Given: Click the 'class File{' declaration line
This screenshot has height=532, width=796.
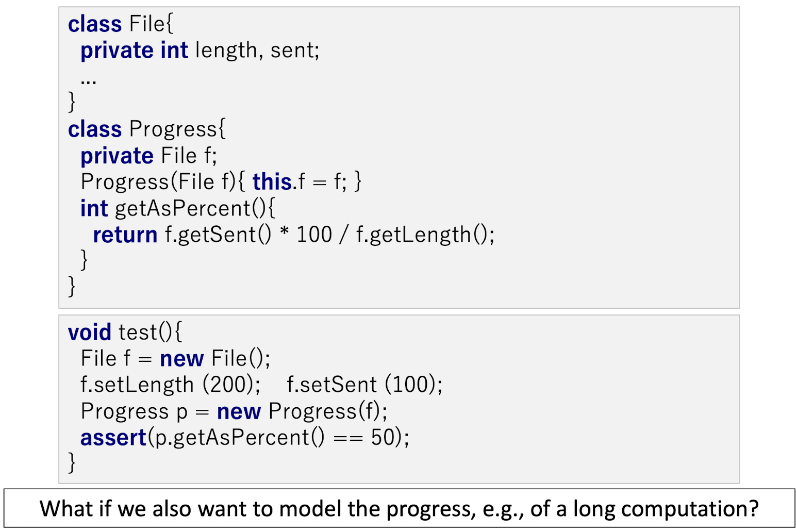Looking at the screenshot, I should (x=121, y=24).
